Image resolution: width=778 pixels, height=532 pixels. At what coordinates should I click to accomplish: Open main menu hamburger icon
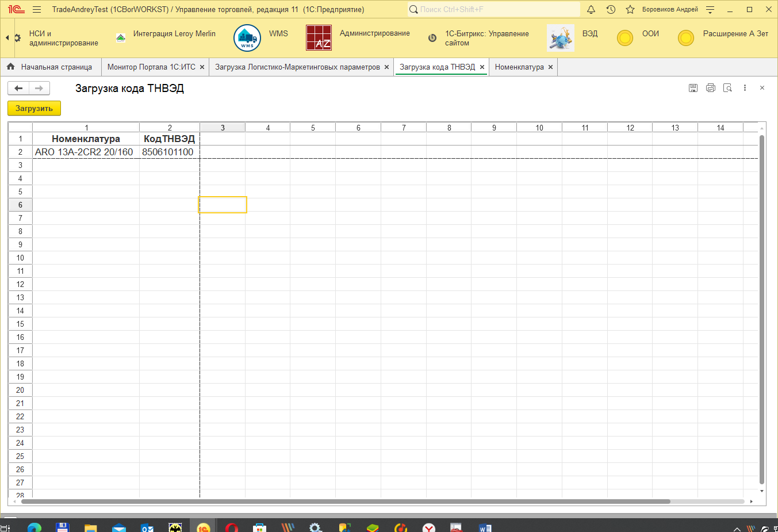tap(37, 10)
